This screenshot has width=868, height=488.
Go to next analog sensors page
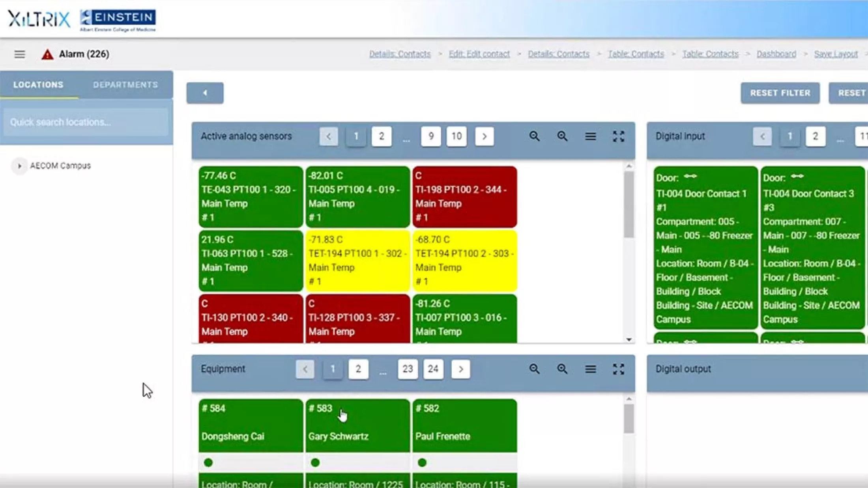tap(484, 136)
